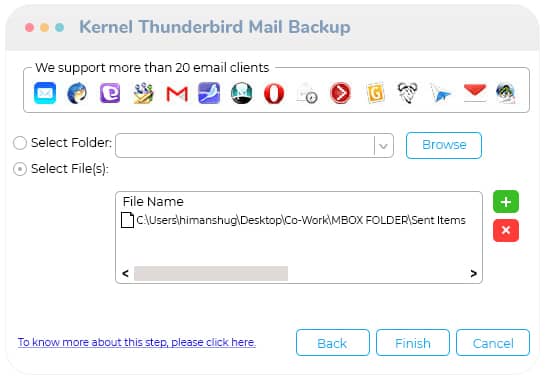Click the file list horizontal scrollbar thumb
This screenshot has width=545, height=380.
[211, 274]
